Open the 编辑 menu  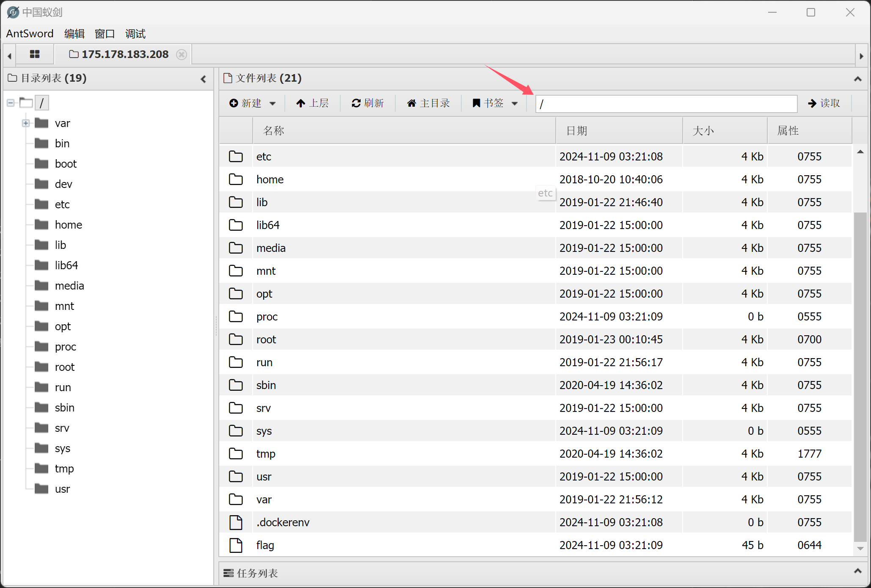pos(74,33)
